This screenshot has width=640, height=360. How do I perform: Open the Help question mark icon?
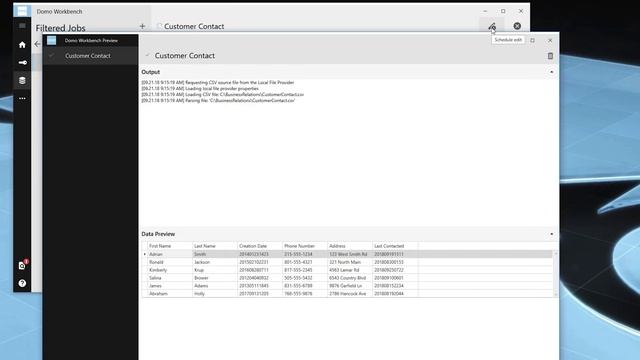(x=22, y=283)
